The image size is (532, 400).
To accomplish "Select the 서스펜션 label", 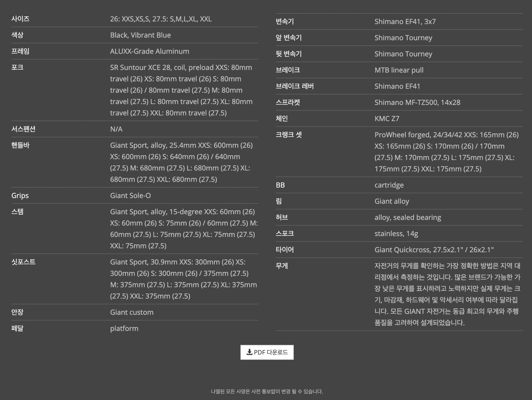I will (x=23, y=129).
